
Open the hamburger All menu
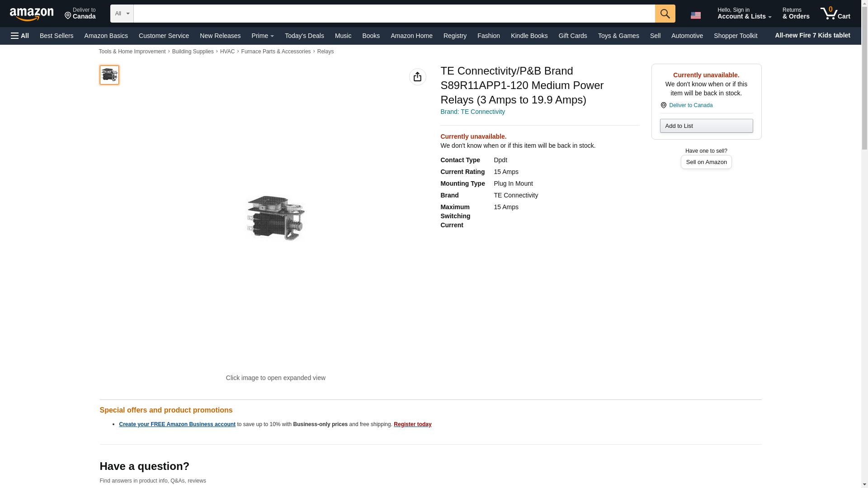point(20,36)
